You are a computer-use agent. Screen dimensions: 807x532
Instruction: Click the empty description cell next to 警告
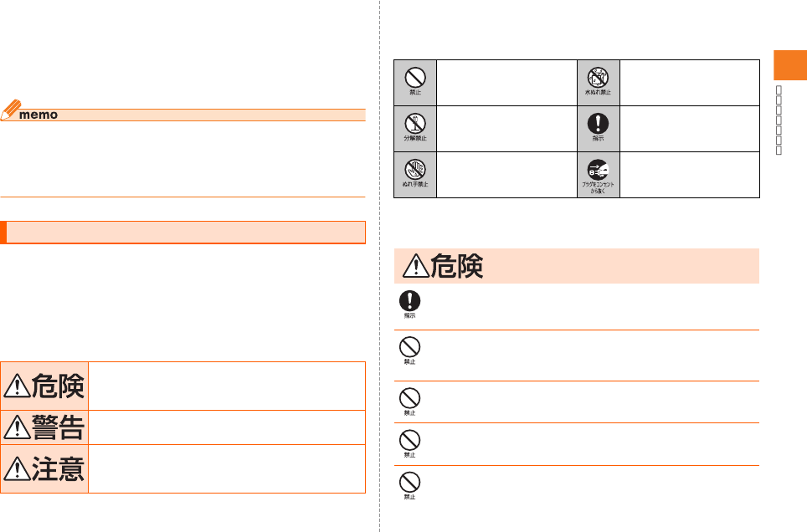[x=227, y=427]
